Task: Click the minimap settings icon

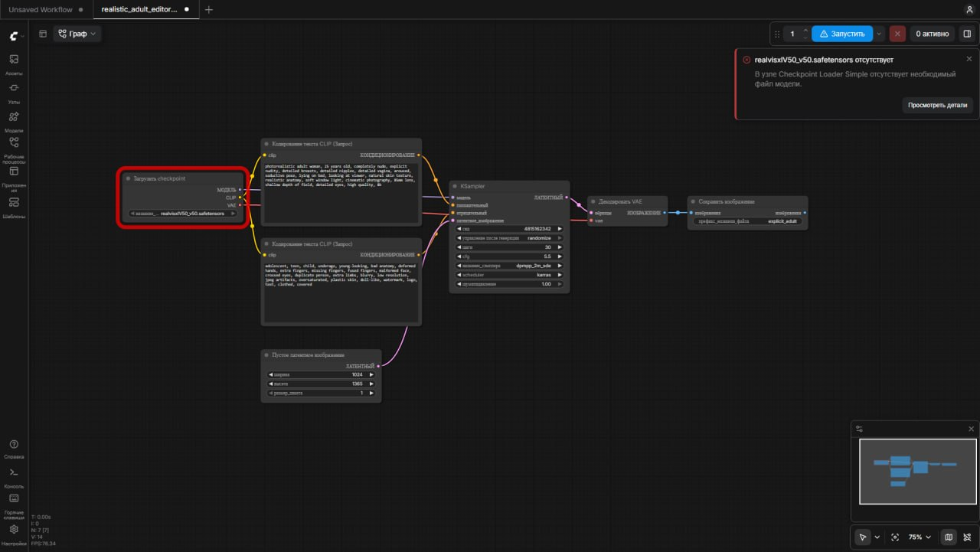Action: (859, 429)
